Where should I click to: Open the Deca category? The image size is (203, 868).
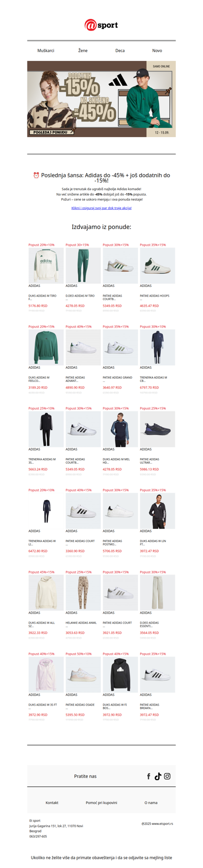click(120, 51)
